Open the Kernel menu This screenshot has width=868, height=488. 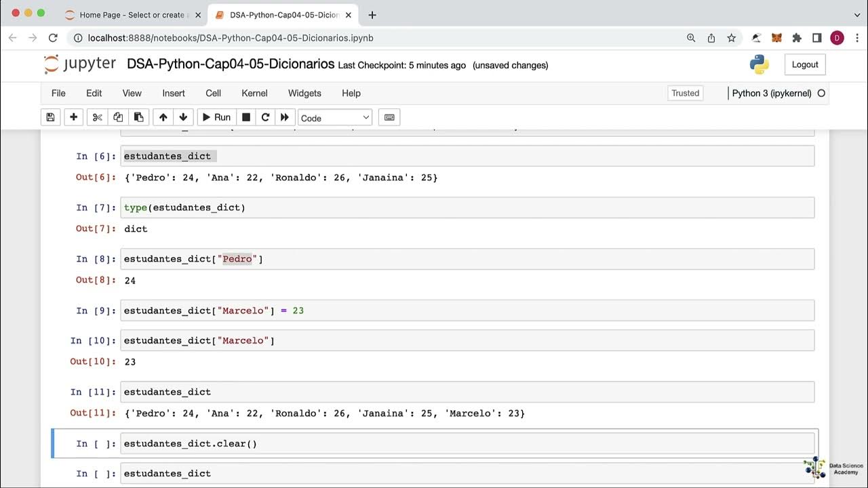254,93
